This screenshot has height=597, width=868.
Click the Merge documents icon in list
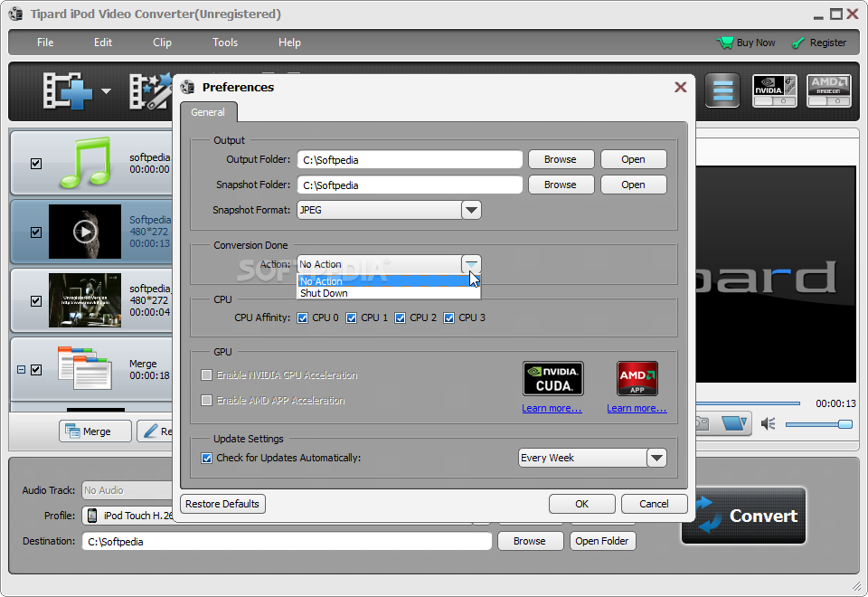point(85,368)
